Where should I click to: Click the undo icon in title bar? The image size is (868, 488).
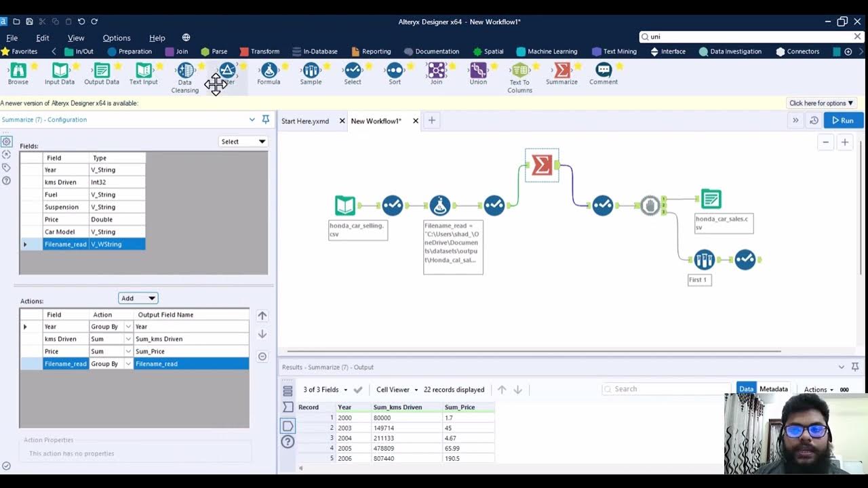(x=81, y=22)
